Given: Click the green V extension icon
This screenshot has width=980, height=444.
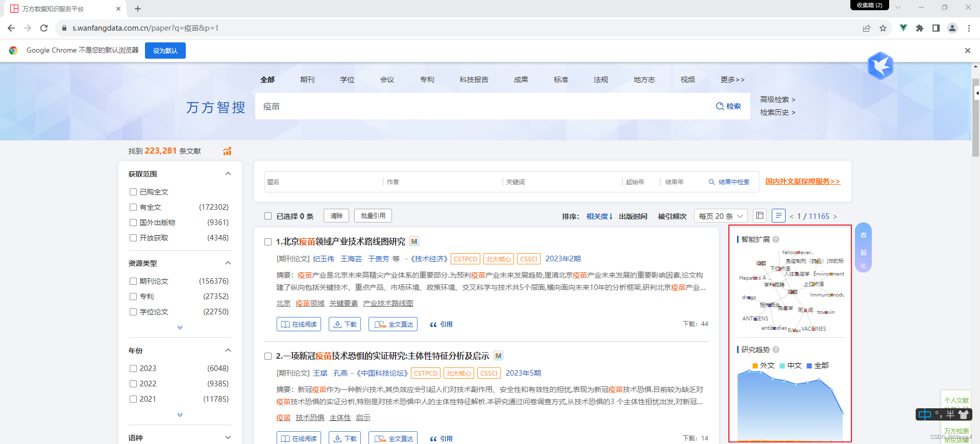Looking at the screenshot, I should pyautogui.click(x=903, y=28).
